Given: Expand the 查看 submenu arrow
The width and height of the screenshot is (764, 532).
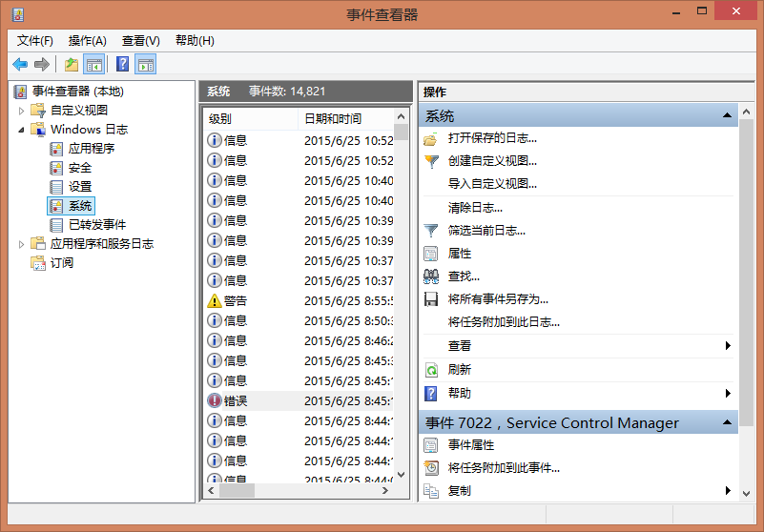Looking at the screenshot, I should pyautogui.click(x=728, y=346).
